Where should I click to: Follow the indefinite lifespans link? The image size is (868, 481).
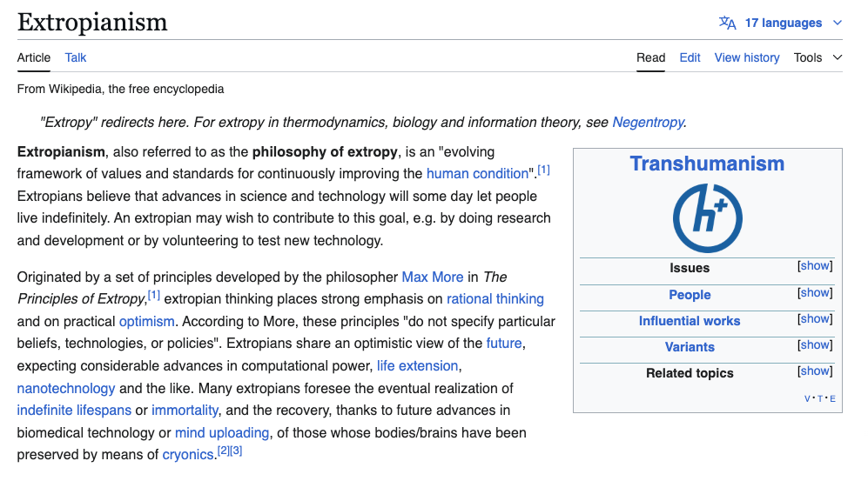coord(74,411)
